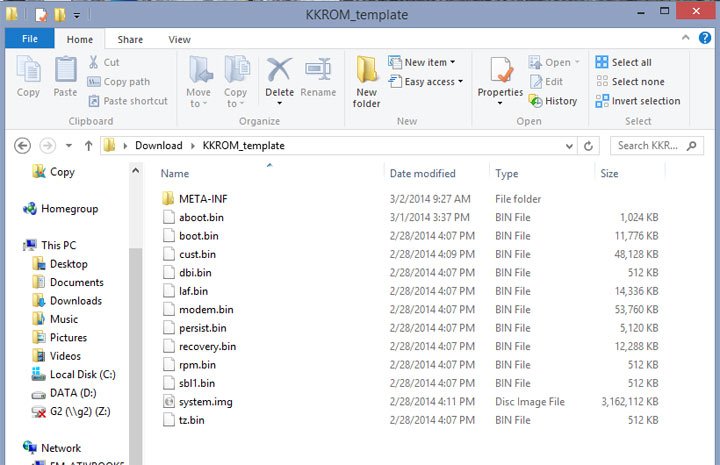The height and width of the screenshot is (465, 720).
Task: Click the Search KKR... box
Action: [x=657, y=146]
